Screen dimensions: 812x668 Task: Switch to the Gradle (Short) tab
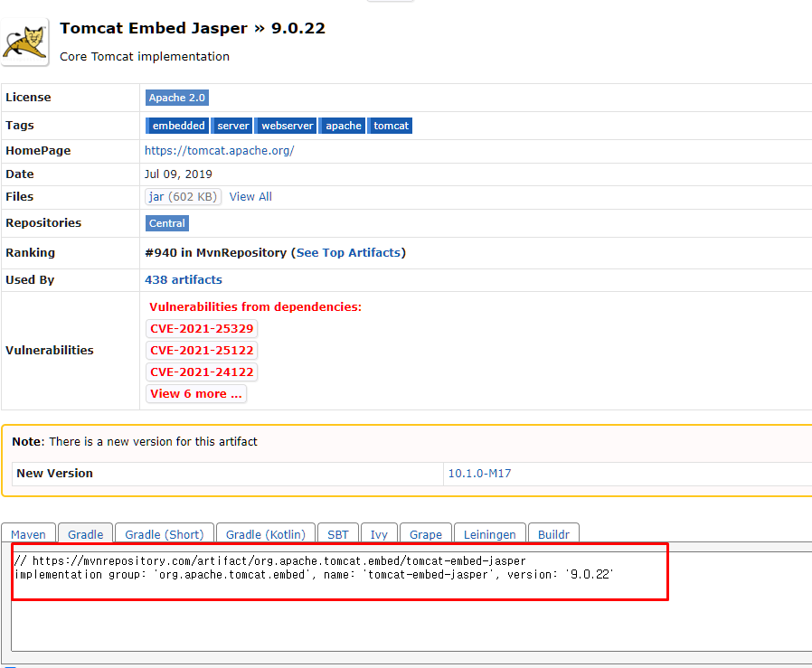pos(165,533)
